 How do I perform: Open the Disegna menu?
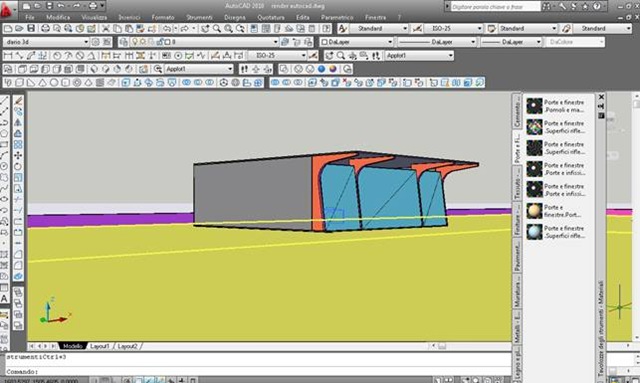point(235,18)
